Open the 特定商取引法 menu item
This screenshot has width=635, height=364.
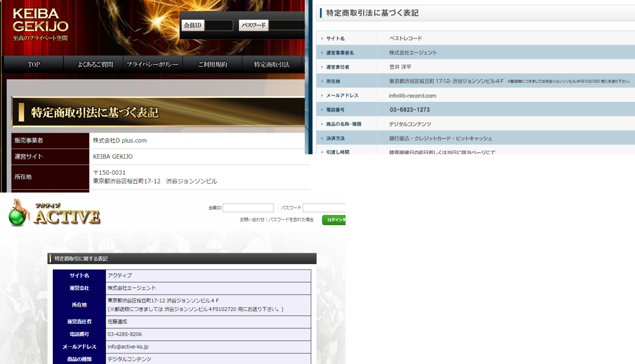(x=272, y=64)
